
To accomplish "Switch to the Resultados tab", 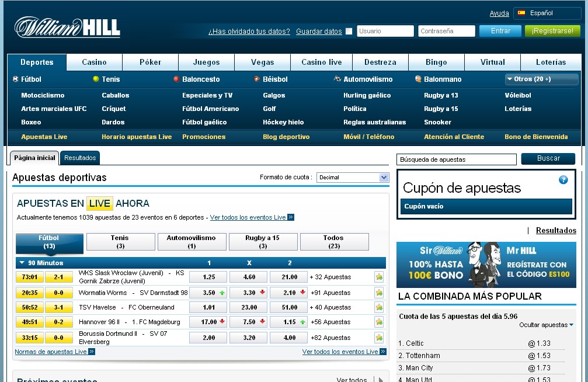I will 79,157.
